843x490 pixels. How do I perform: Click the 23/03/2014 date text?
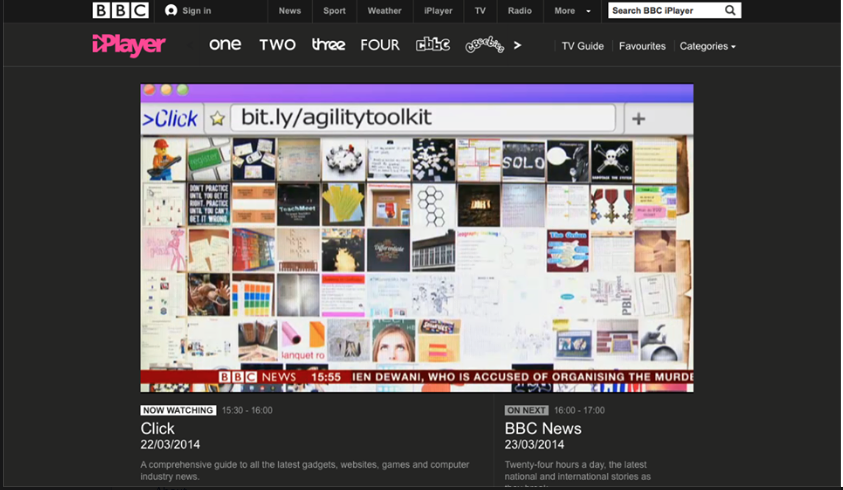(x=534, y=445)
